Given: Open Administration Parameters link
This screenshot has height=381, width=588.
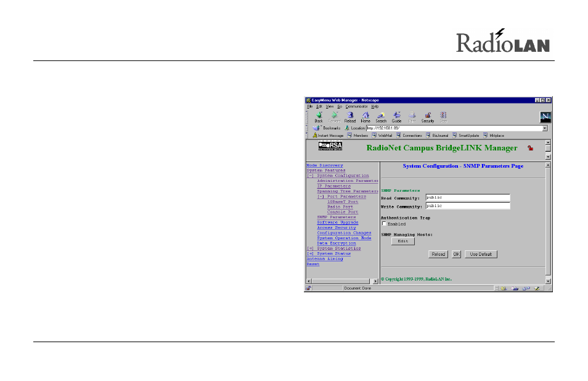Looking at the screenshot, I should click(348, 181).
